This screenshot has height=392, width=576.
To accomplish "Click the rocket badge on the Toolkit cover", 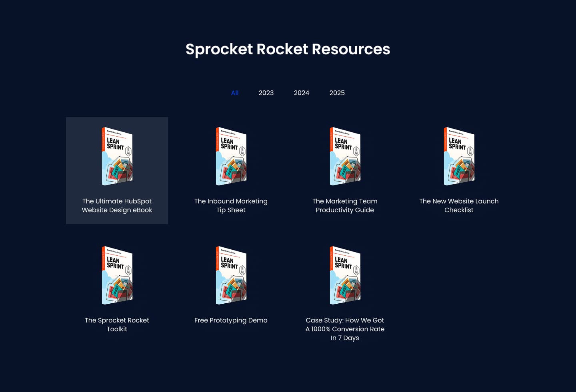I will pyautogui.click(x=128, y=270).
